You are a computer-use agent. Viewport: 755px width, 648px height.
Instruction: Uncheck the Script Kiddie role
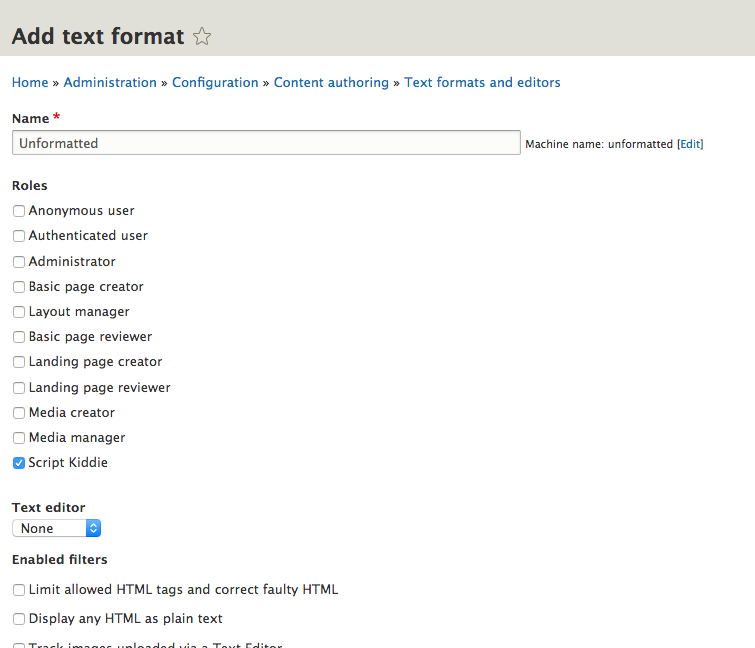(x=19, y=463)
